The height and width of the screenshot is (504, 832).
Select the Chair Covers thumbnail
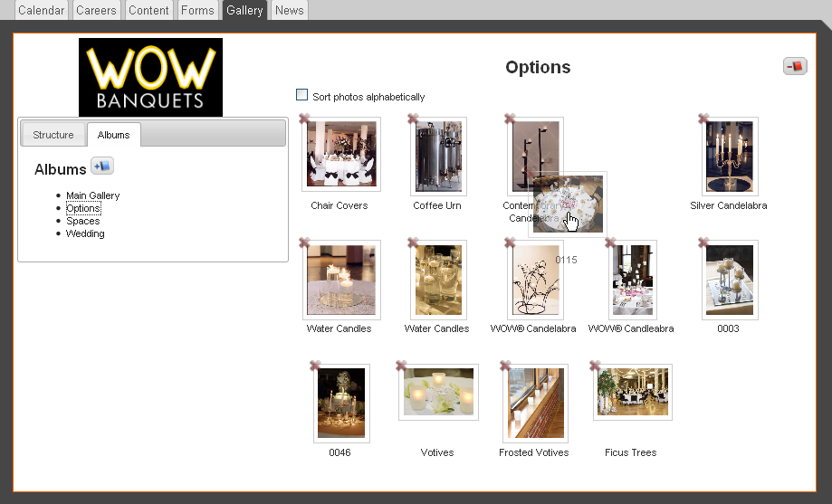click(x=341, y=154)
